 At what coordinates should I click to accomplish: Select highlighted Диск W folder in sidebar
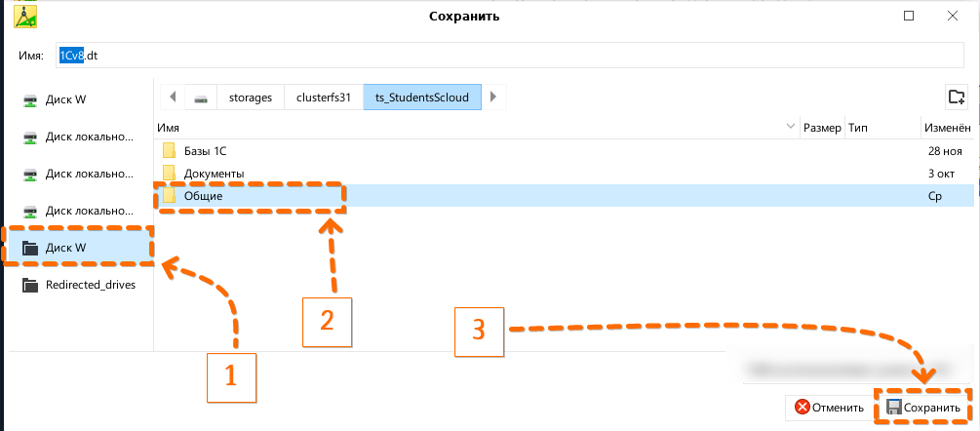point(65,248)
